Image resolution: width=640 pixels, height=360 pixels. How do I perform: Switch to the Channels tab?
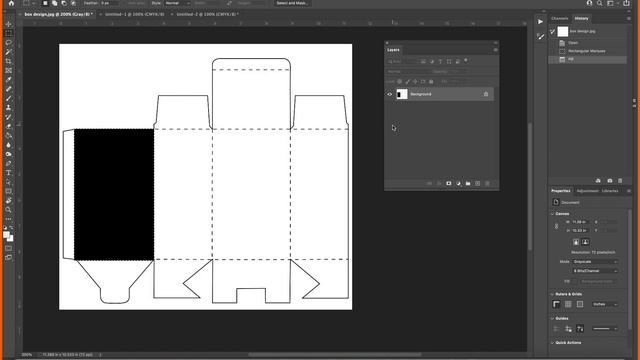coord(559,18)
